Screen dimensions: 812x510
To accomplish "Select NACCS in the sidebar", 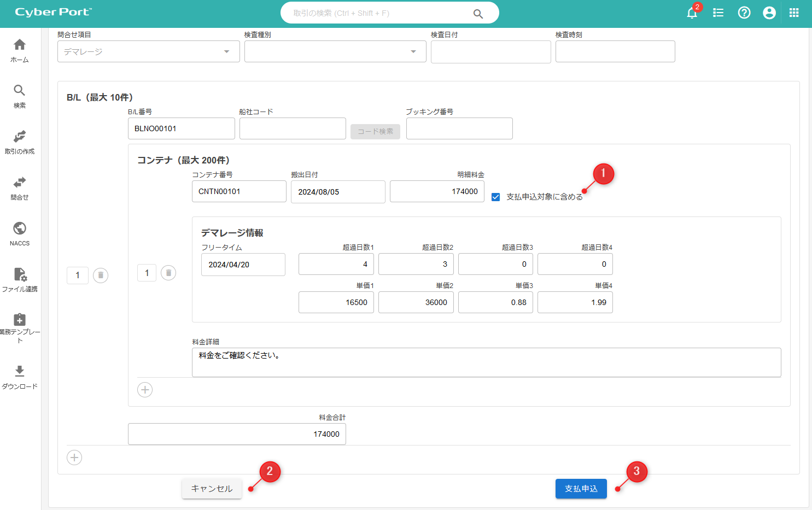I will pos(20,234).
